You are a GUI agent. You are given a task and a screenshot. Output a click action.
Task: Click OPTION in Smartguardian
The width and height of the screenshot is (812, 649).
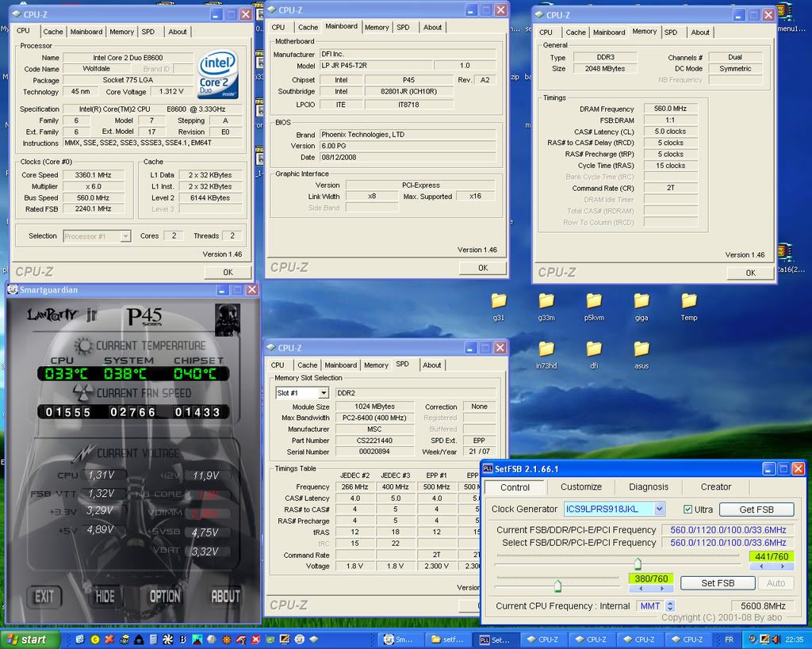pos(165,596)
